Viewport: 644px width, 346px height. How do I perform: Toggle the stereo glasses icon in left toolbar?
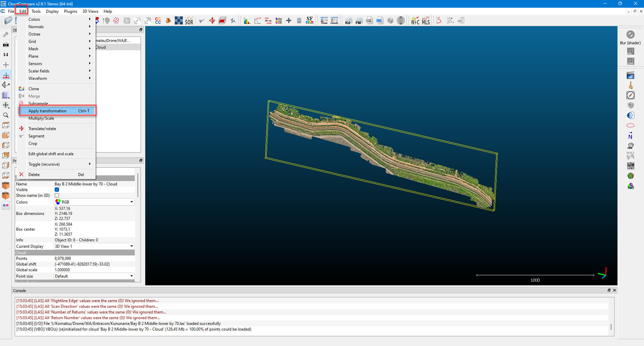point(6,206)
